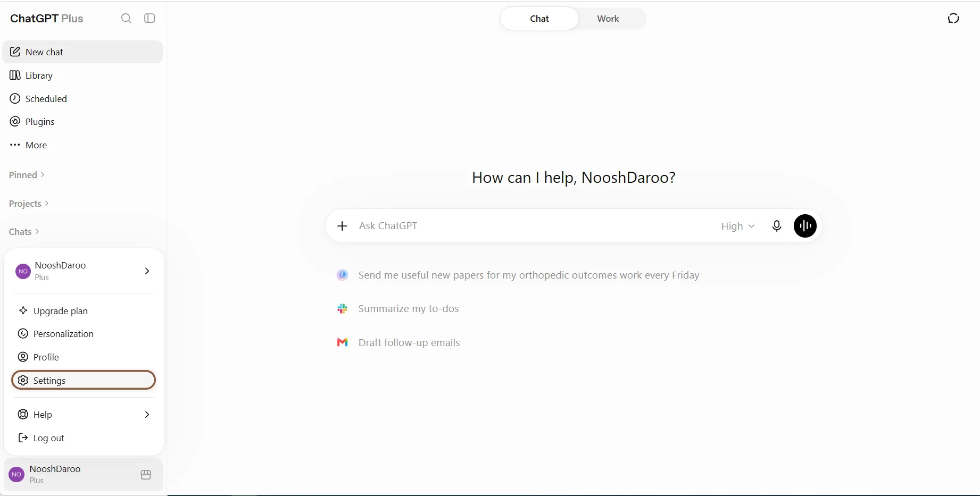The image size is (980, 496).
Task: Select the orthopedic papers every Friday suggestion
Action: click(529, 275)
